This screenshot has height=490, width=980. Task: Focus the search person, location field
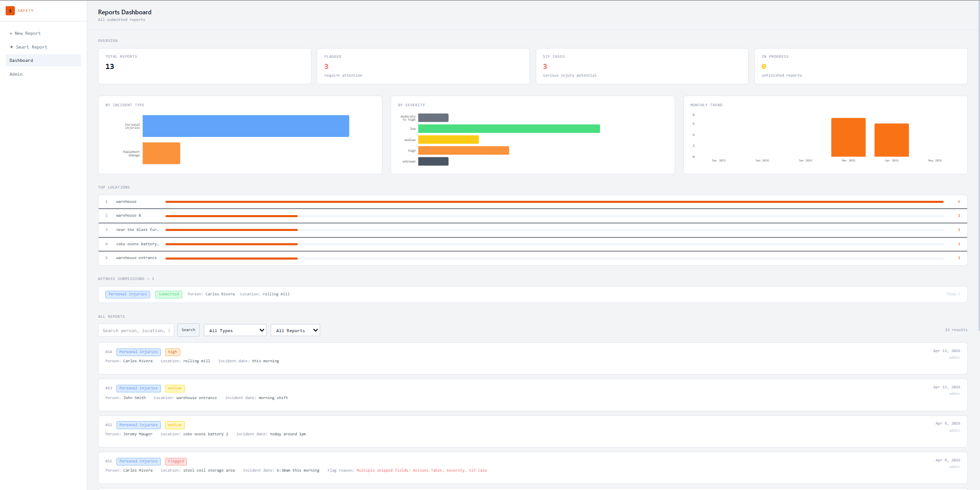(x=136, y=331)
